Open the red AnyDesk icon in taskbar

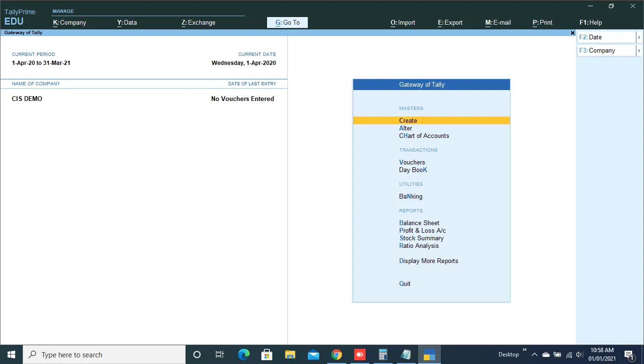click(x=359, y=355)
